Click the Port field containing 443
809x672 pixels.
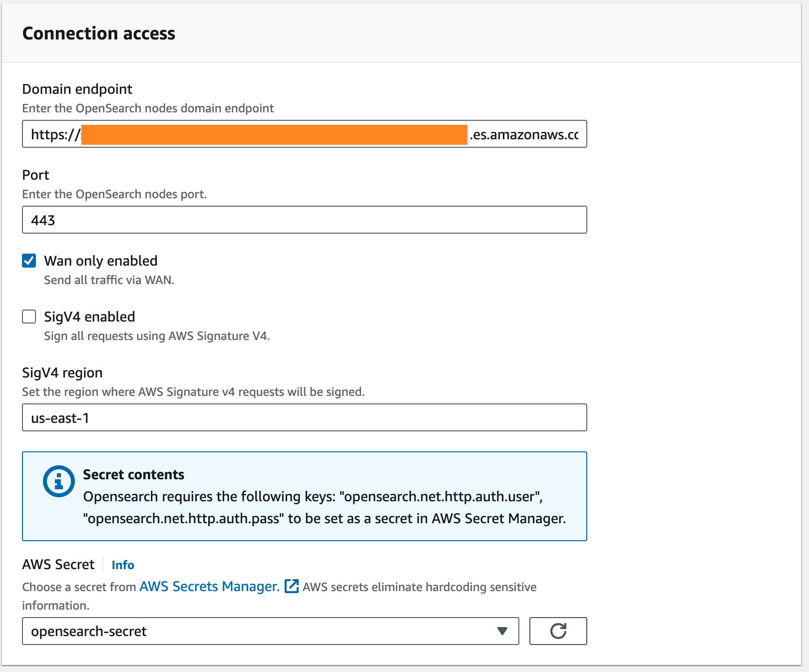pyautogui.click(x=304, y=220)
